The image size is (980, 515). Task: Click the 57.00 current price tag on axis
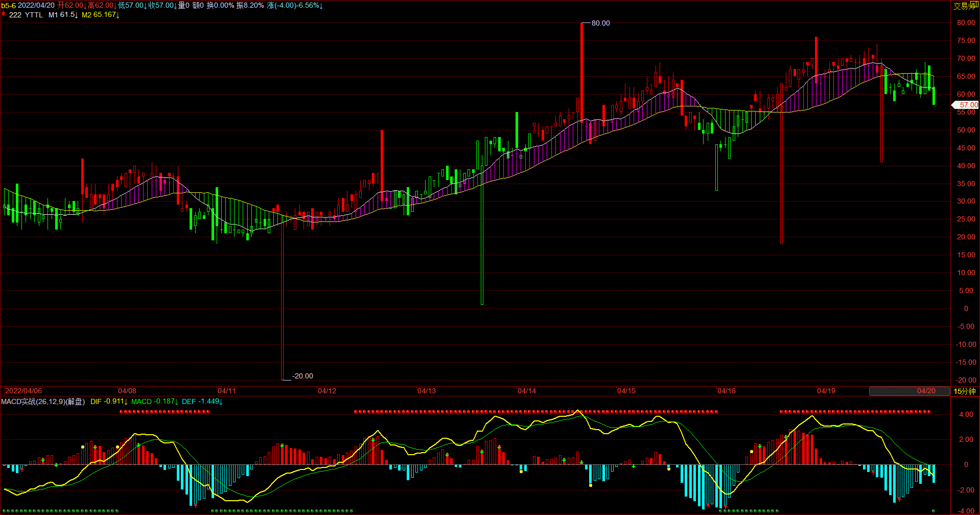click(965, 105)
